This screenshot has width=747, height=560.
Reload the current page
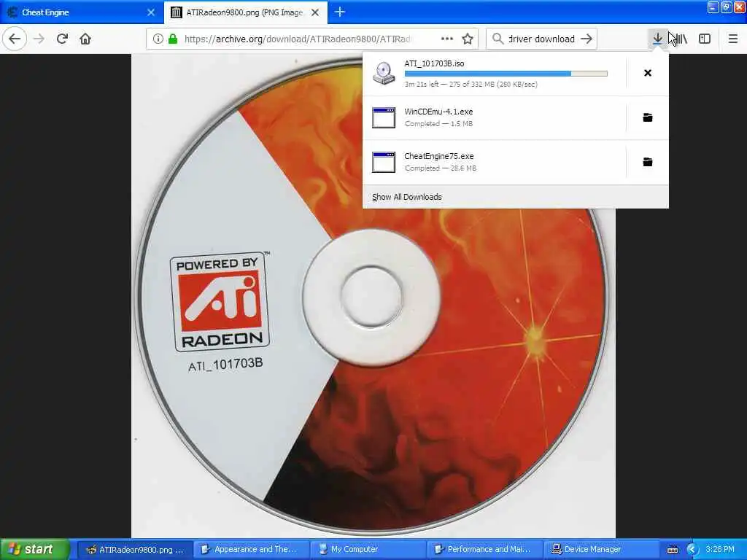pyautogui.click(x=63, y=39)
